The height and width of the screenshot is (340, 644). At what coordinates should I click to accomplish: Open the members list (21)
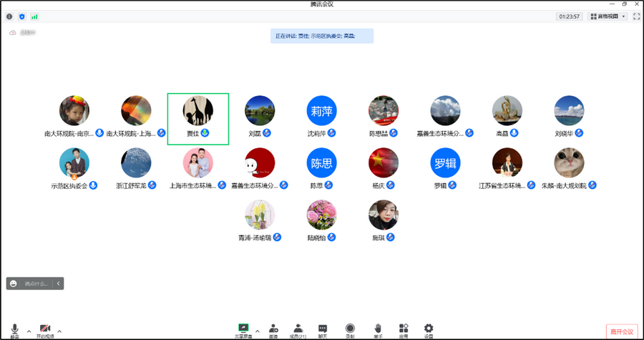(298, 329)
